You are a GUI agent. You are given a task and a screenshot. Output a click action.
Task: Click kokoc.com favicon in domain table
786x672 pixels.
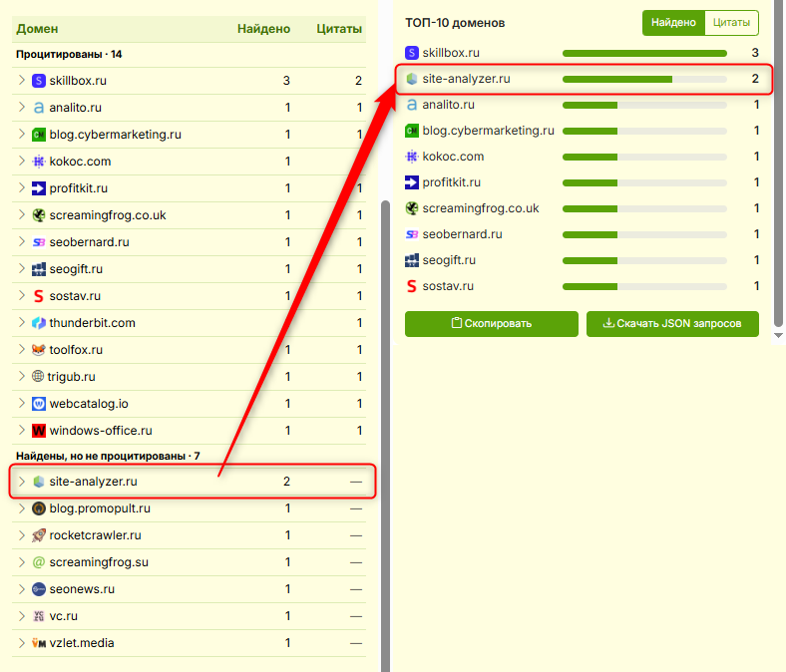coord(39,162)
